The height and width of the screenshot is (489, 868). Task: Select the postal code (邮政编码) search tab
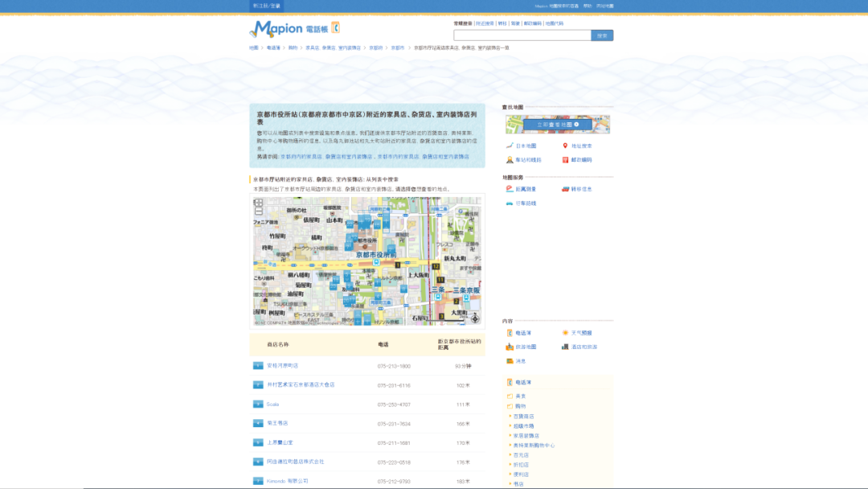(533, 23)
